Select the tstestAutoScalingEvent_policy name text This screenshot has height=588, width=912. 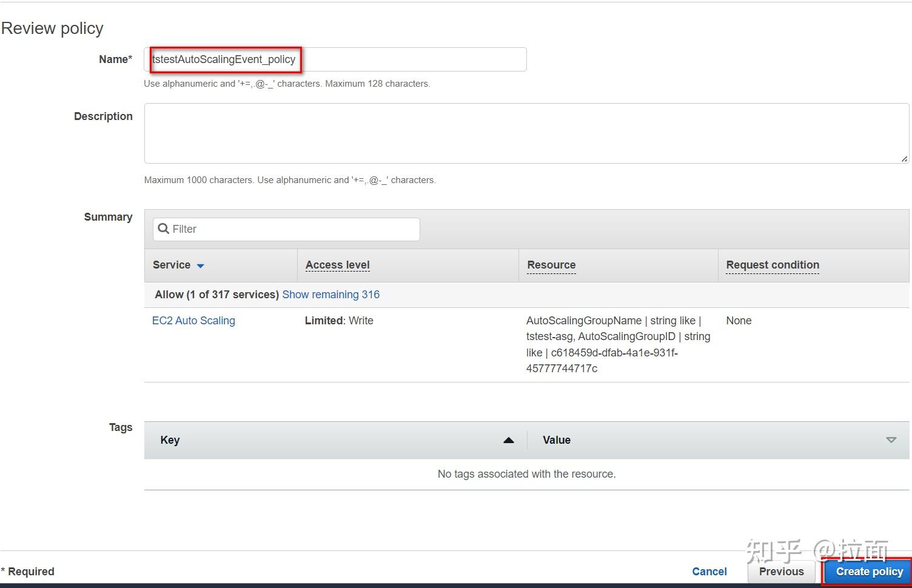pos(225,59)
